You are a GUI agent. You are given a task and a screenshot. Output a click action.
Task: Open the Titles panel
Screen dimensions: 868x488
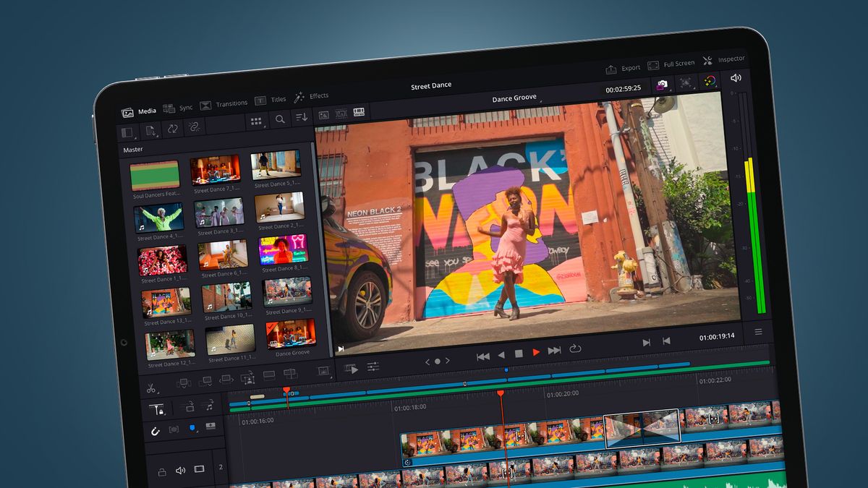coord(278,99)
